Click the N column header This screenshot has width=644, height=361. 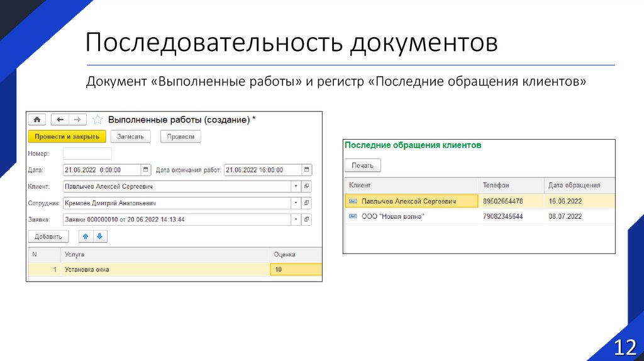click(x=45, y=255)
